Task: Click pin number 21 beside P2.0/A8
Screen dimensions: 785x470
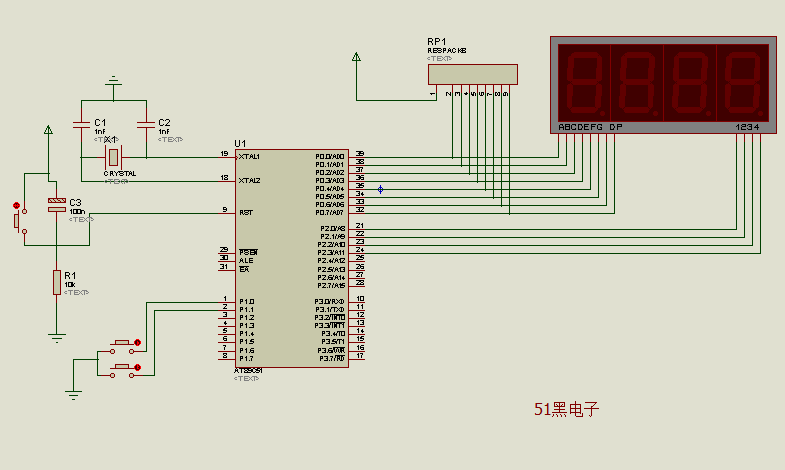Action: 360,226
